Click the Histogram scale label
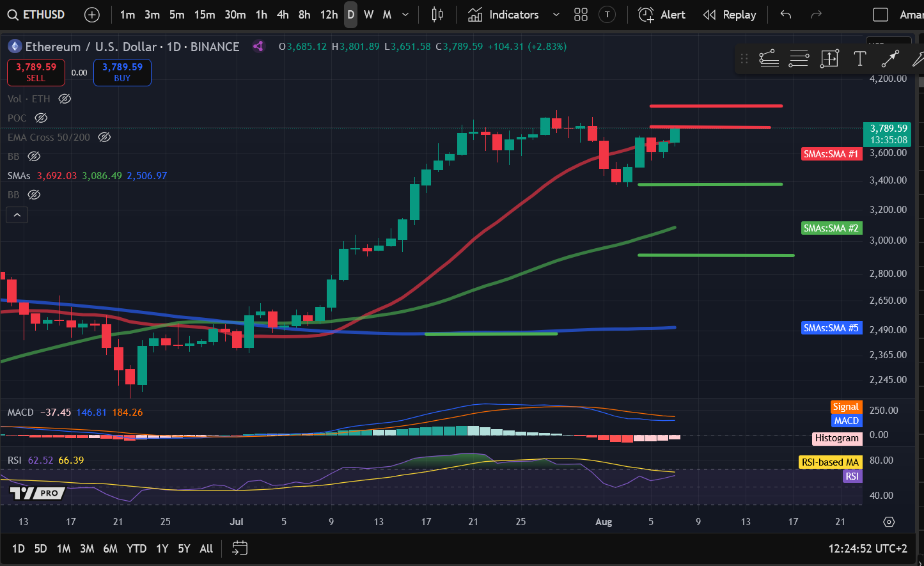This screenshot has width=924, height=566. [837, 438]
